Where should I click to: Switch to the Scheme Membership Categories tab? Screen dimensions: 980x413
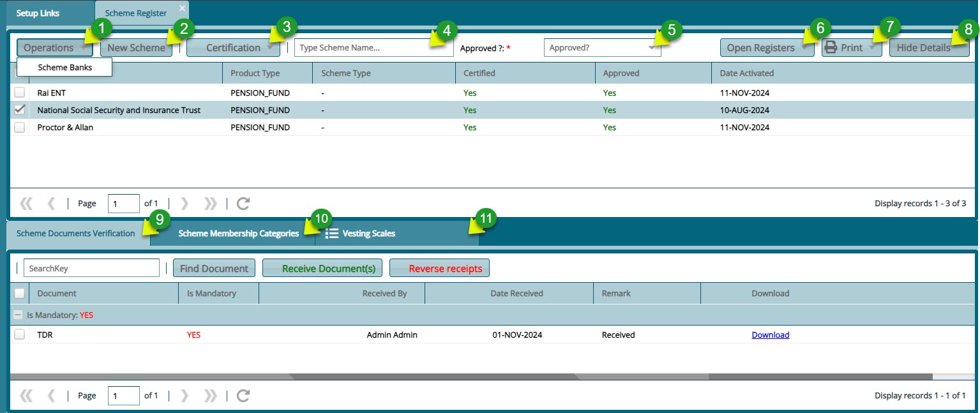(x=238, y=233)
